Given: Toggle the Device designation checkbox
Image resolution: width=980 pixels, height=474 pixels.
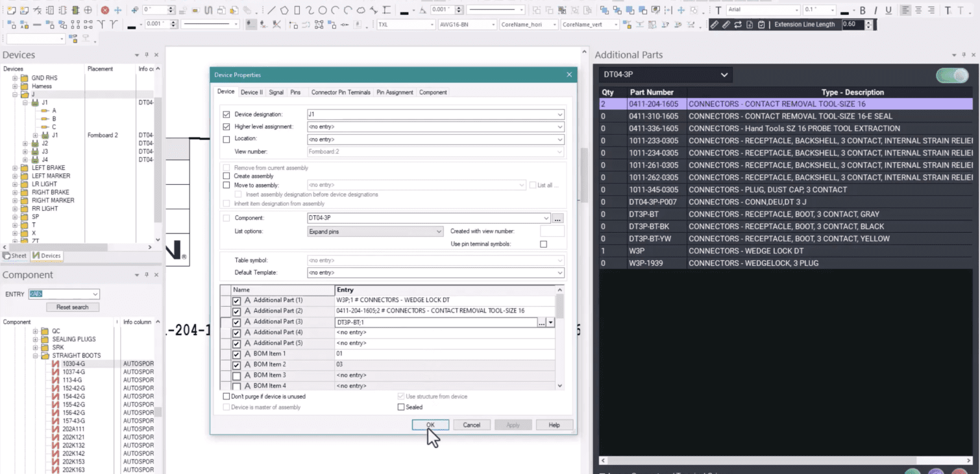Looking at the screenshot, I should [227, 114].
